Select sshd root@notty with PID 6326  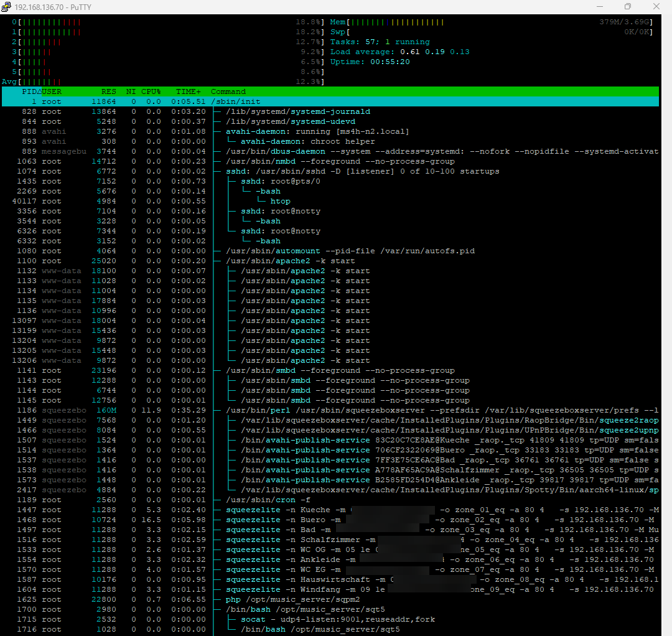pyautogui.click(x=330, y=231)
